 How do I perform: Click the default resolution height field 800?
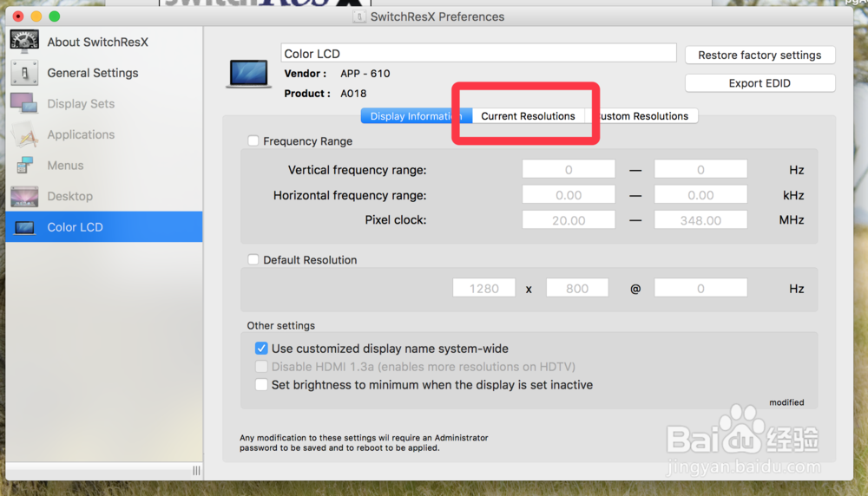pyautogui.click(x=577, y=288)
